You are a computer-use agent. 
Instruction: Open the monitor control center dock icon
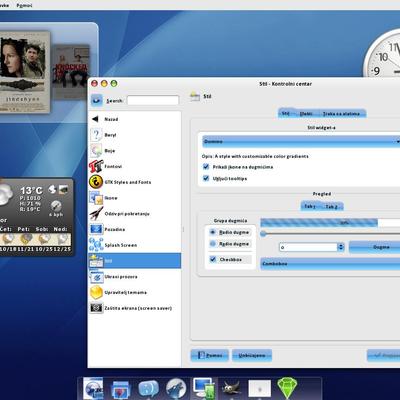point(204,389)
